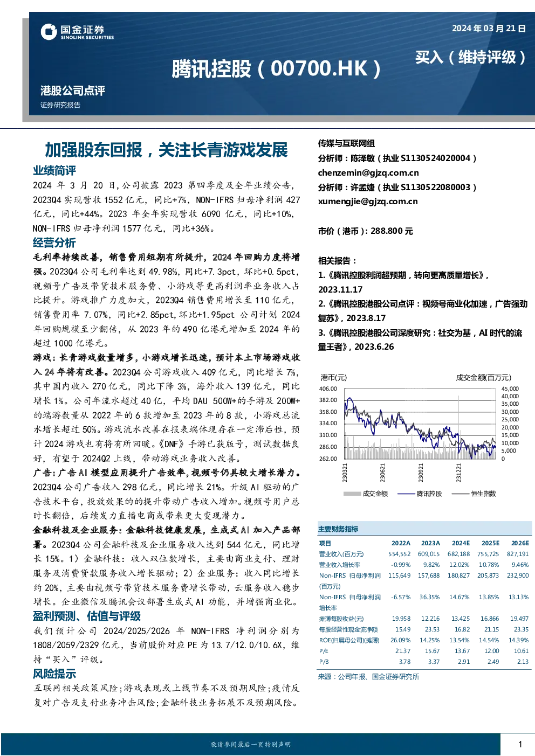Click the 2025E column header
Image resolution: width=535 pixels, height=756 pixels.
(490, 543)
